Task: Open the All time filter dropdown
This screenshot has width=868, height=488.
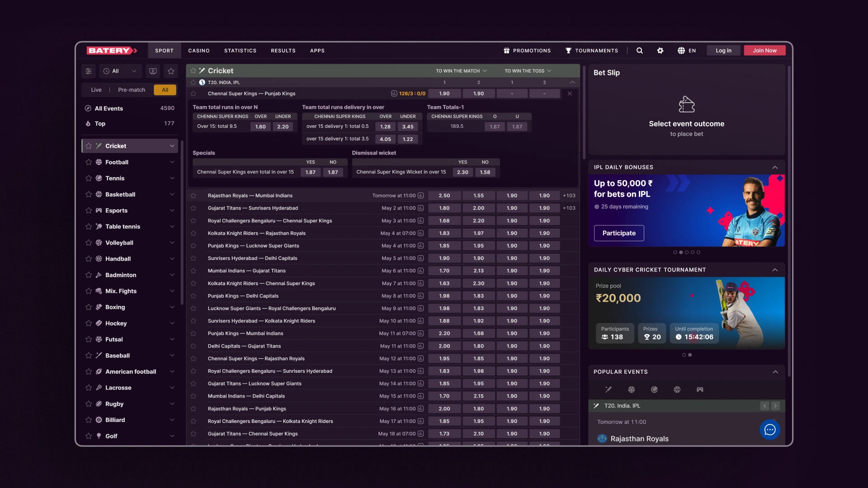Action: pos(120,71)
